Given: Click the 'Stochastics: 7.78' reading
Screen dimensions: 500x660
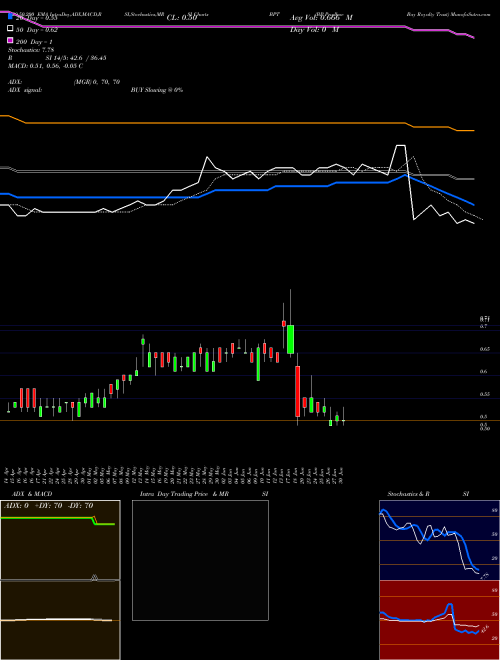Looking at the screenshot, I should (x=31, y=50).
